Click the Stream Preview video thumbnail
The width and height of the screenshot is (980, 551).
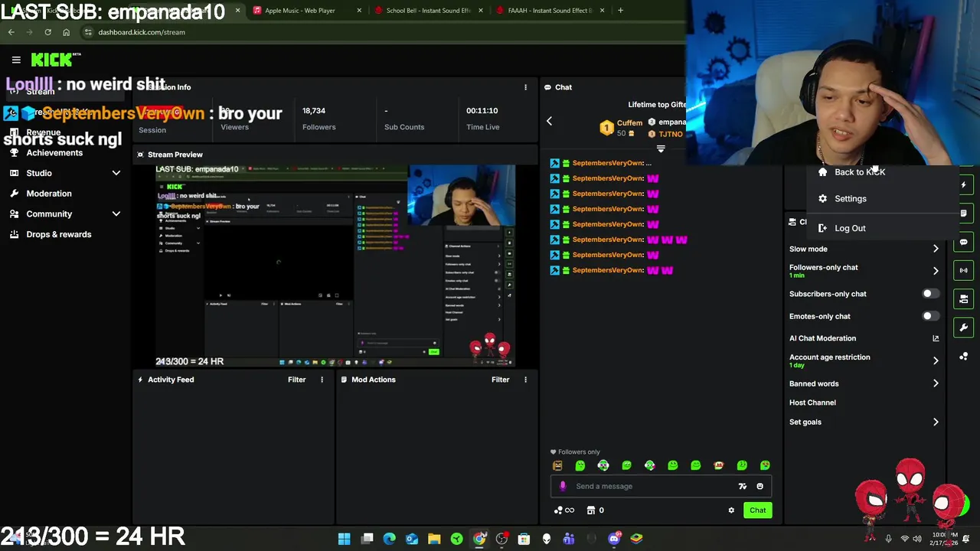(335, 266)
